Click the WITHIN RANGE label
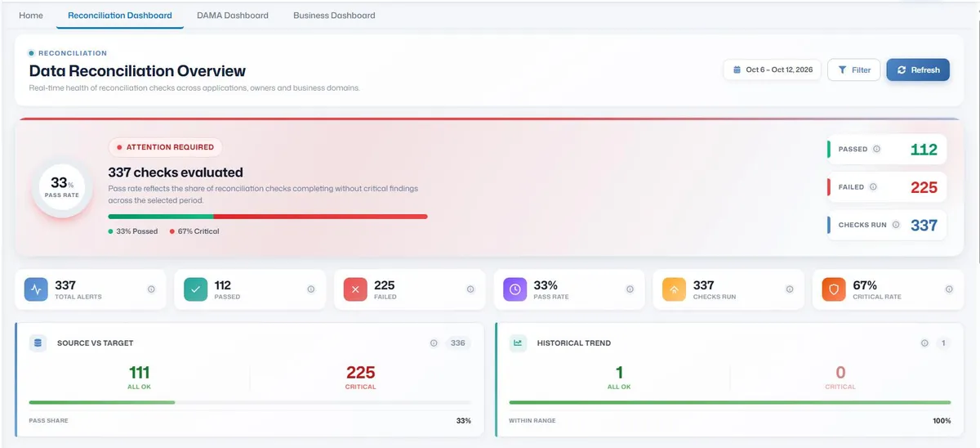The width and height of the screenshot is (980, 448). (x=532, y=421)
